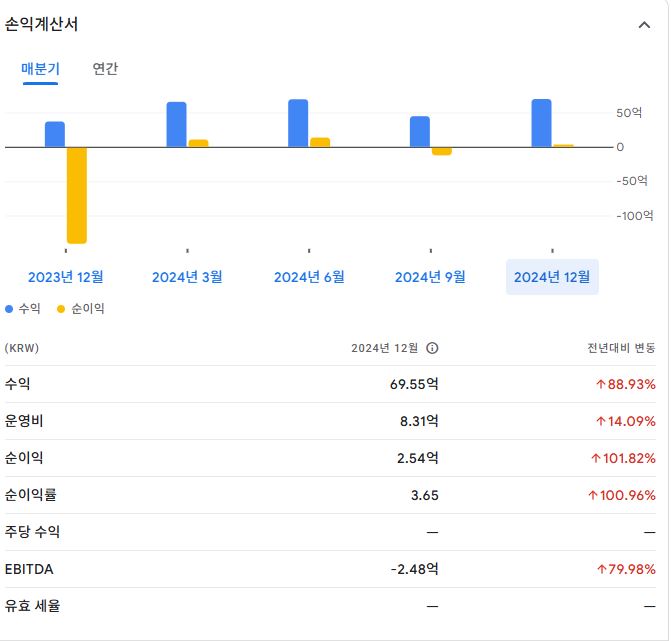Select the highlighted 2024년 12월 period
Screen dimensions: 671x641
point(552,277)
